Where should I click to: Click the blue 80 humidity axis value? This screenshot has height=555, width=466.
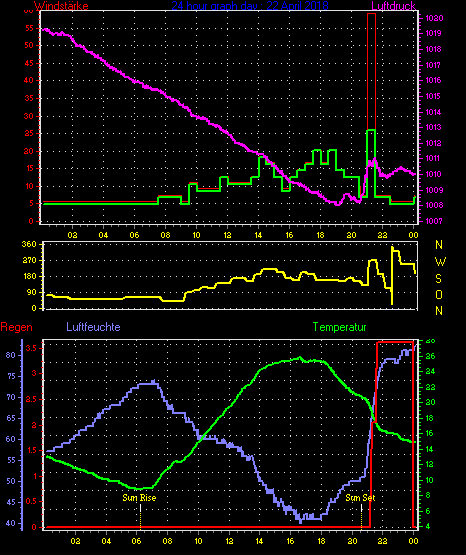pyautogui.click(x=11, y=355)
